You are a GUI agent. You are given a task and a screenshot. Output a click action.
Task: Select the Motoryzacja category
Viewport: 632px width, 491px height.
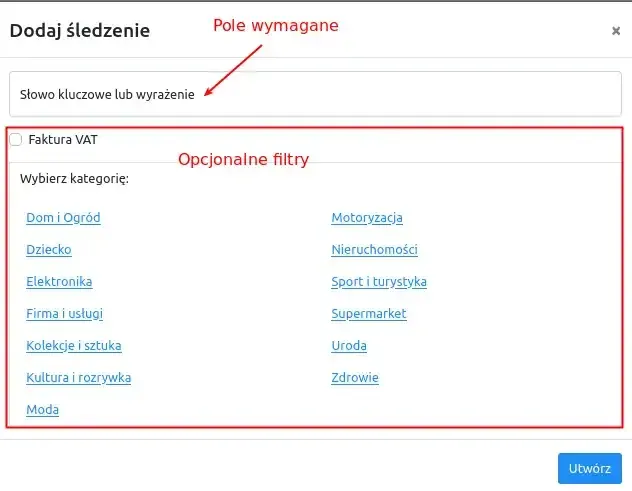point(367,218)
